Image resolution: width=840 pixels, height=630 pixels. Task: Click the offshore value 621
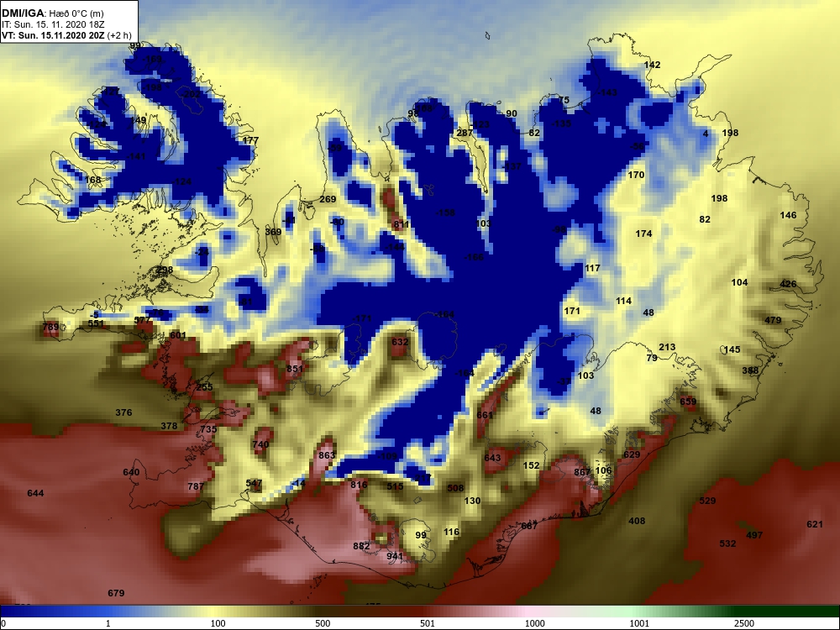click(x=814, y=524)
